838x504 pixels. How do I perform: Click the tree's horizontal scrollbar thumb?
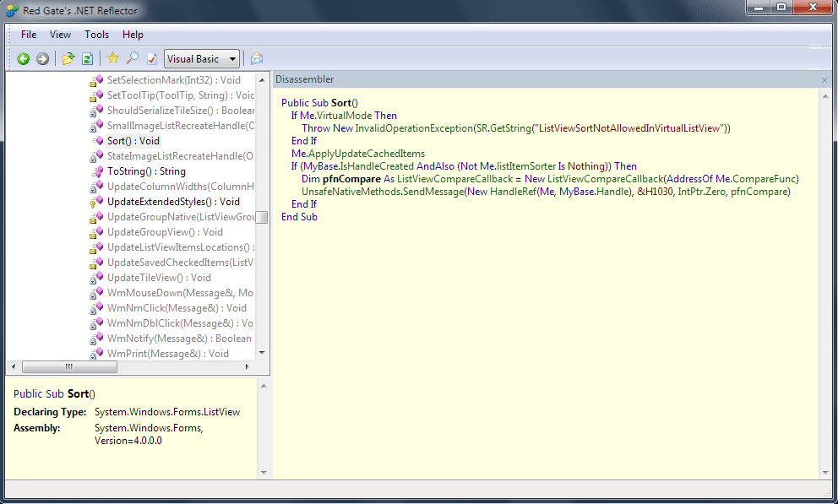(69, 366)
